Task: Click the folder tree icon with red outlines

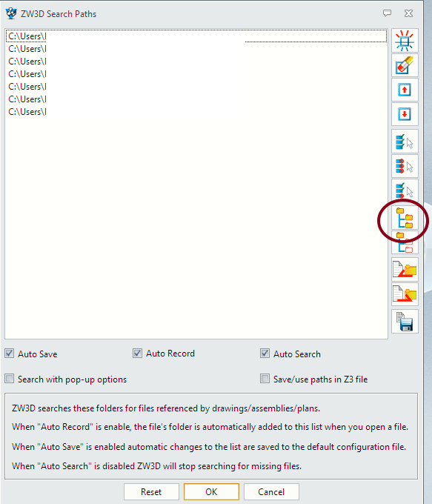Action: tap(405, 242)
